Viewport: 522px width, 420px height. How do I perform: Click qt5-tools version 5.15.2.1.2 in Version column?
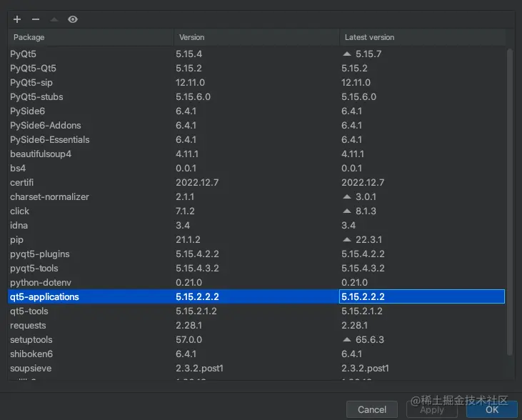pyautogui.click(x=196, y=311)
